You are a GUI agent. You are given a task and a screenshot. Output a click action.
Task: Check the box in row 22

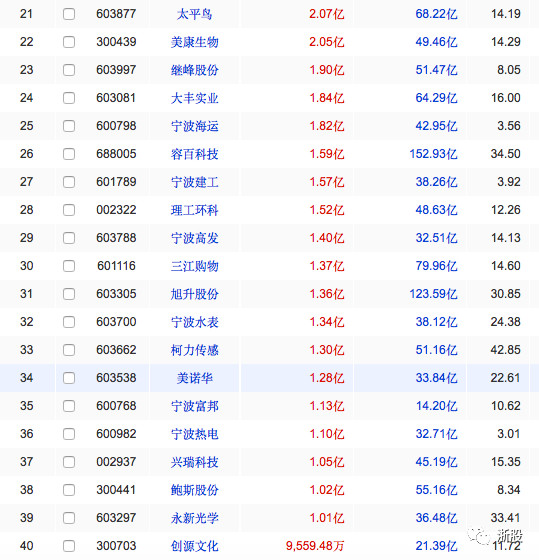[69, 42]
